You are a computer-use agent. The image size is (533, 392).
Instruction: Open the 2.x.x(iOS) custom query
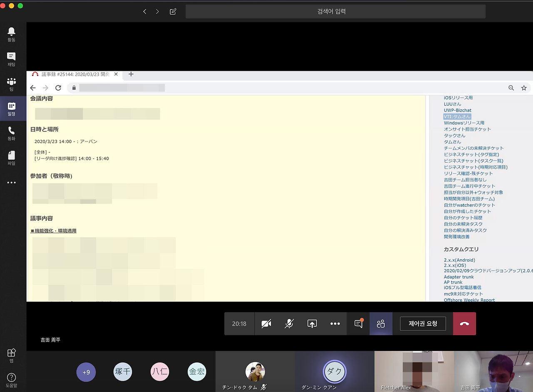(x=455, y=265)
